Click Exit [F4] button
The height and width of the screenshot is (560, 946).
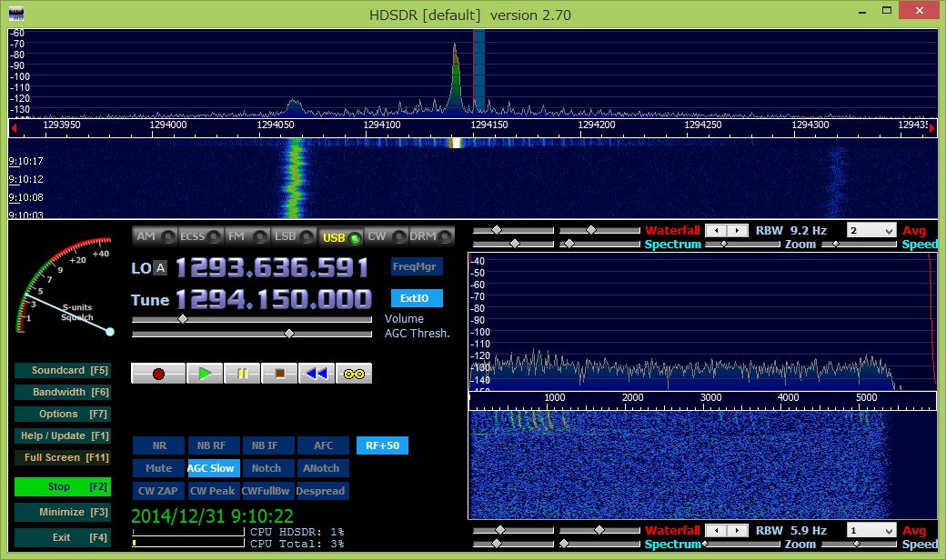63,537
